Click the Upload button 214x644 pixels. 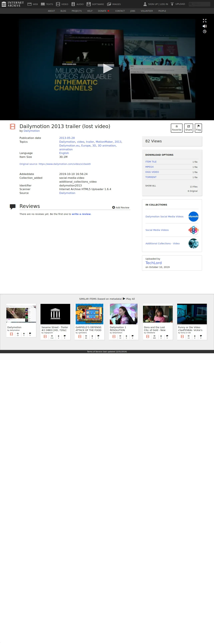click(178, 4)
